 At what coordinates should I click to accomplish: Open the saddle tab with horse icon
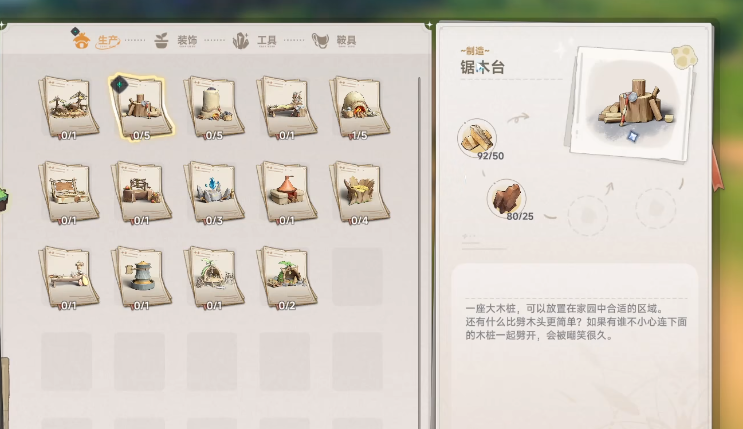(x=334, y=41)
